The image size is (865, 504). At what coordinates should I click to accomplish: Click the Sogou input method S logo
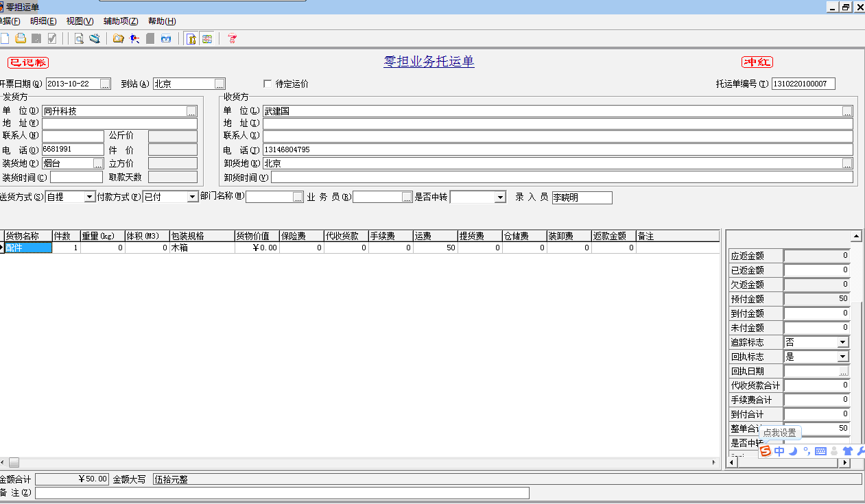coord(765,451)
